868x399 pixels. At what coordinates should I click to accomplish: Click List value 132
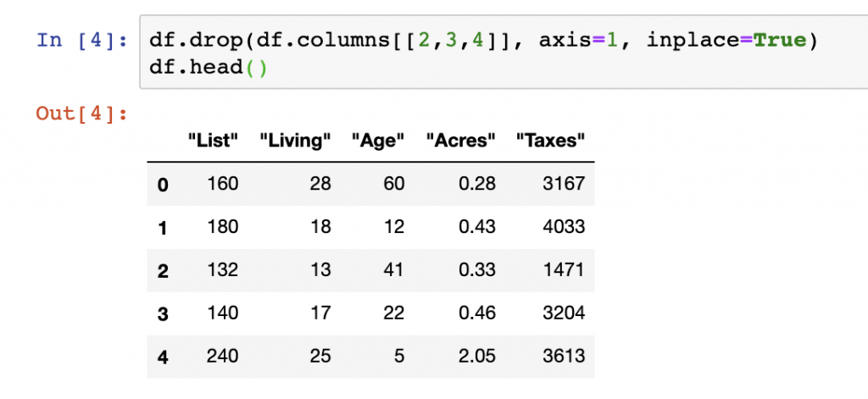coord(223,269)
